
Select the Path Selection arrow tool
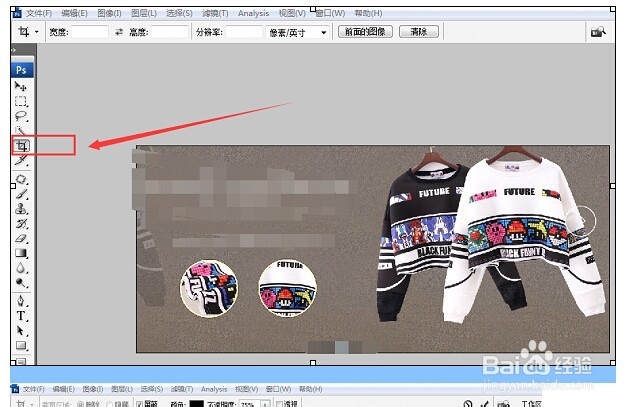point(20,331)
